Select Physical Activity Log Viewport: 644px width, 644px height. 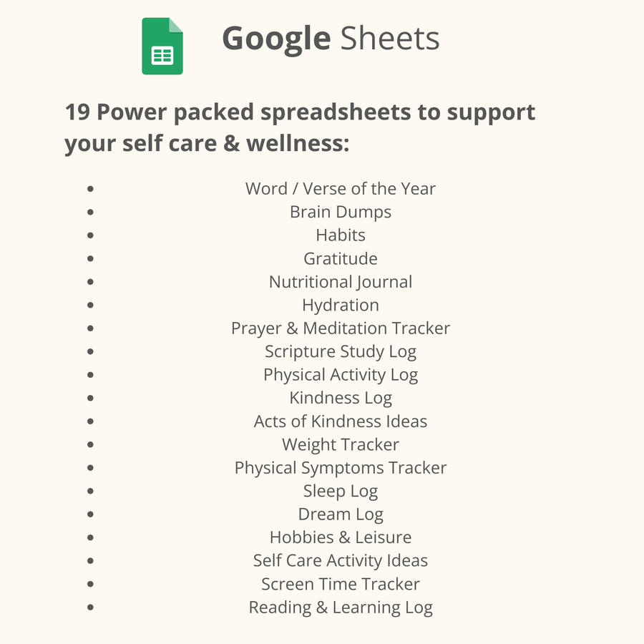coord(340,375)
